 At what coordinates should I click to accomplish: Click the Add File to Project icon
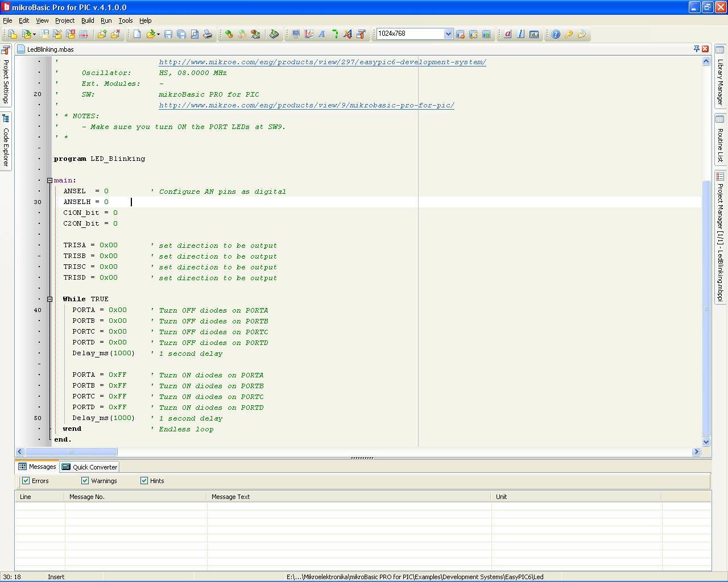point(102,34)
